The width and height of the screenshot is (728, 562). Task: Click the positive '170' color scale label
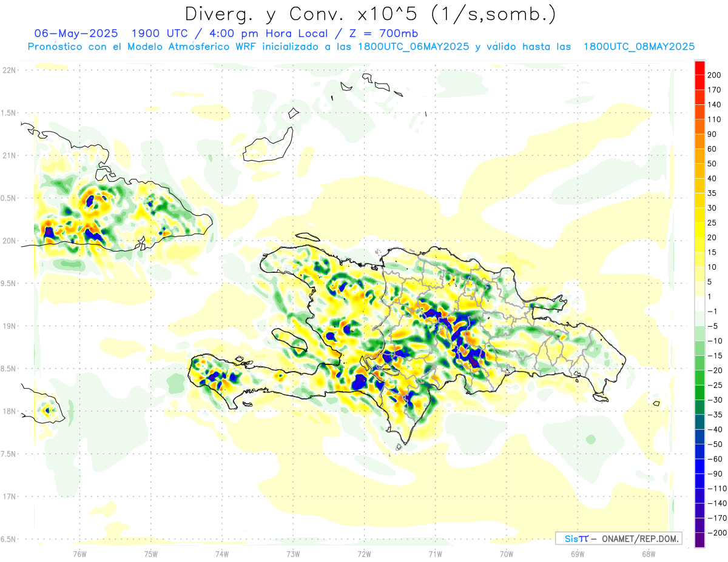(x=715, y=90)
